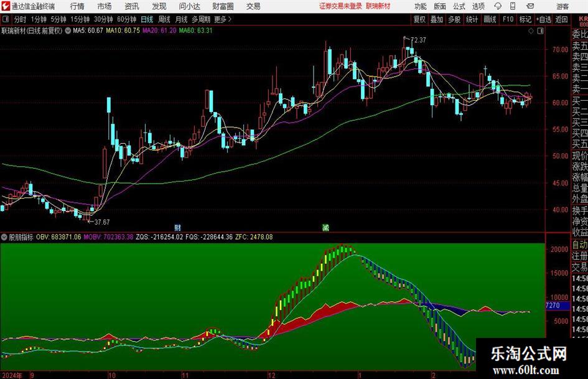
Task: Click the 统计 statistics button
Action: pyautogui.click(x=472, y=19)
